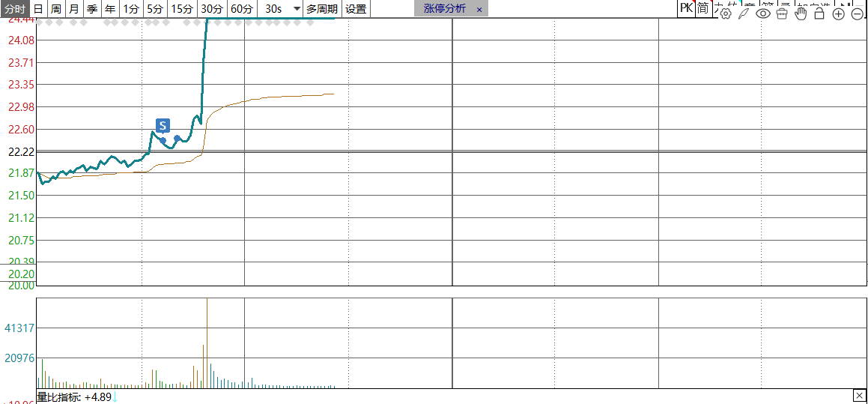Close the bottom panel with X box

tap(859, 395)
